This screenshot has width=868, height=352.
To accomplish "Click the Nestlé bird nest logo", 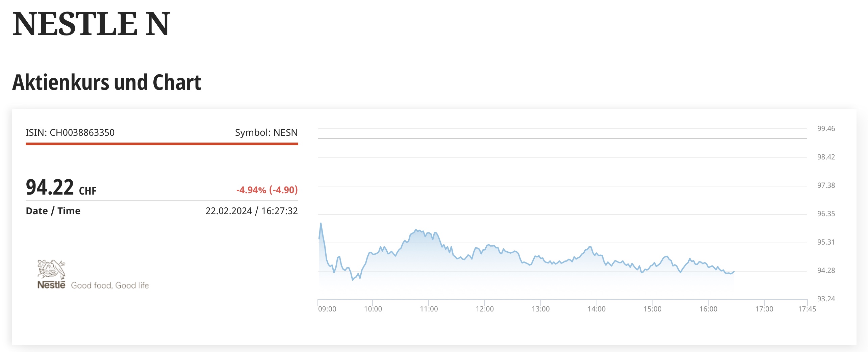I will click(51, 269).
